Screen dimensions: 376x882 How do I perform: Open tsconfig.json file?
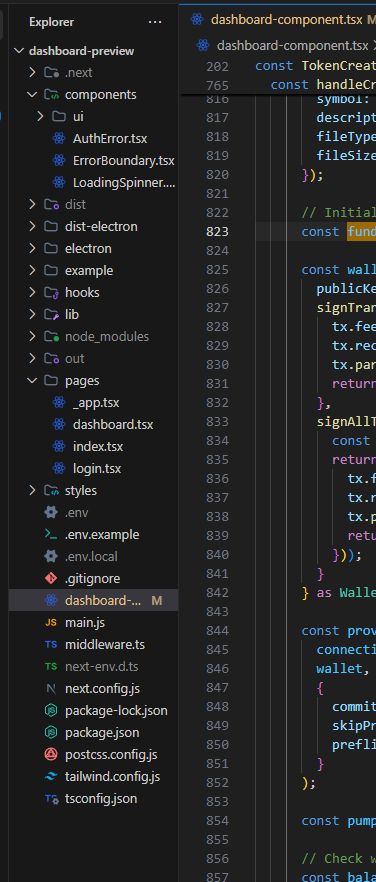point(101,798)
